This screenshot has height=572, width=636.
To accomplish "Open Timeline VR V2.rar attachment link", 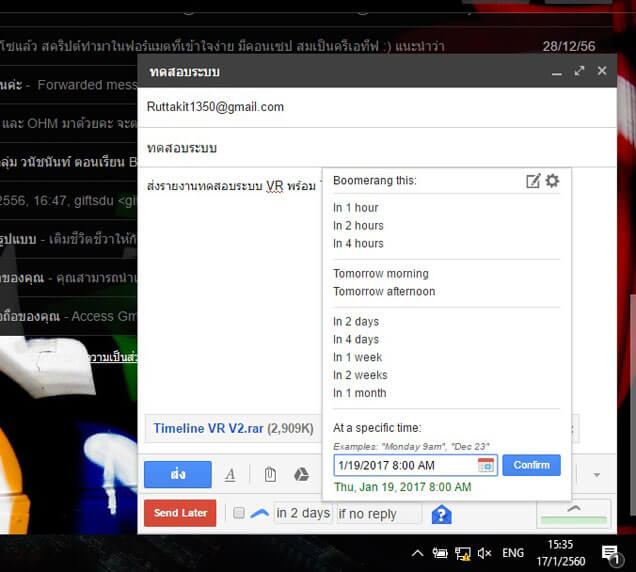I will [x=208, y=428].
